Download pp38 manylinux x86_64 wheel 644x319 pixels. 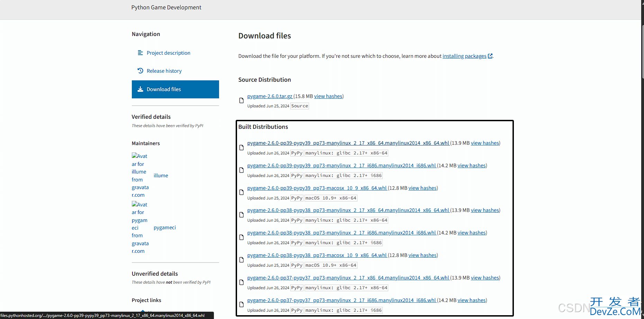click(348, 210)
